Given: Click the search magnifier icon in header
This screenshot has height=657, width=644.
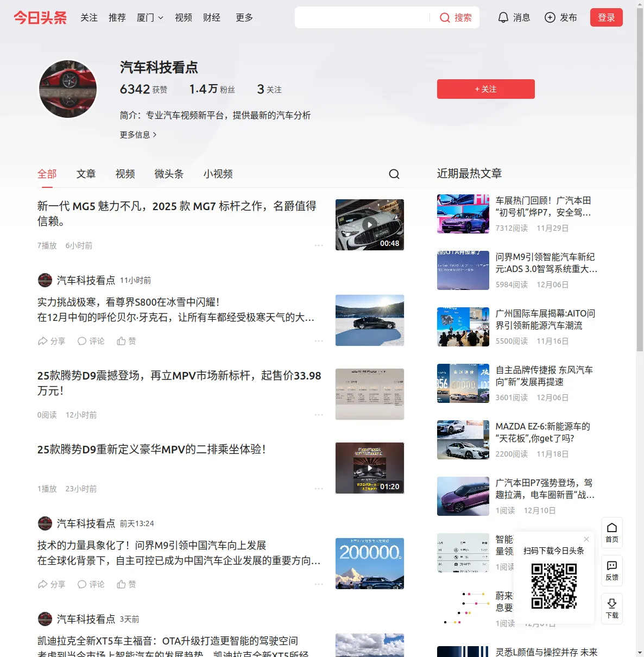Looking at the screenshot, I should tap(445, 18).
